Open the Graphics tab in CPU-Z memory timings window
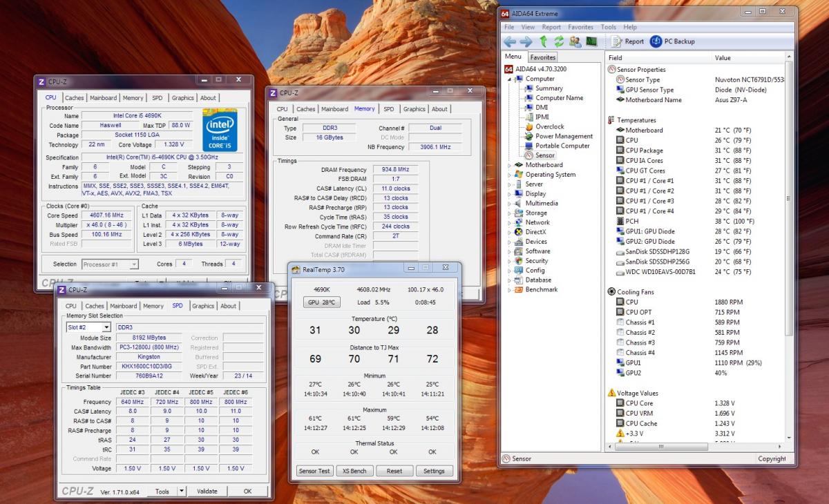 (x=414, y=109)
